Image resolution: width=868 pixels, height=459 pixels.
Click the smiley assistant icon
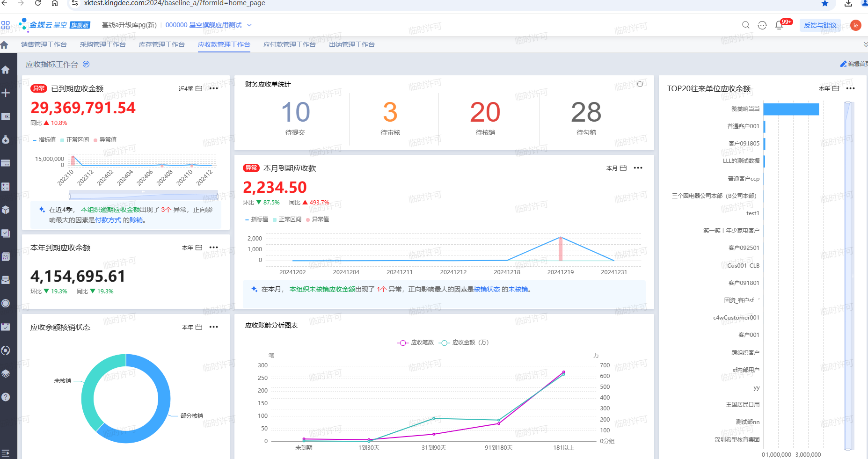click(762, 25)
